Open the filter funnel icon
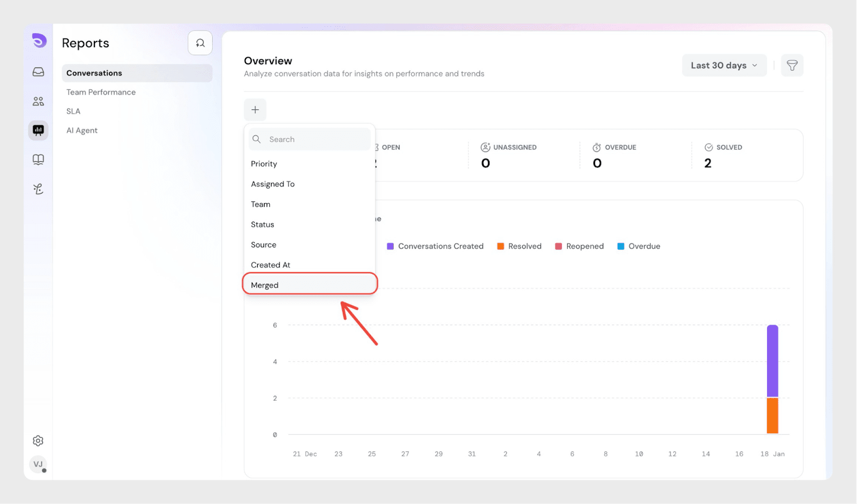The image size is (857, 504). (x=792, y=65)
